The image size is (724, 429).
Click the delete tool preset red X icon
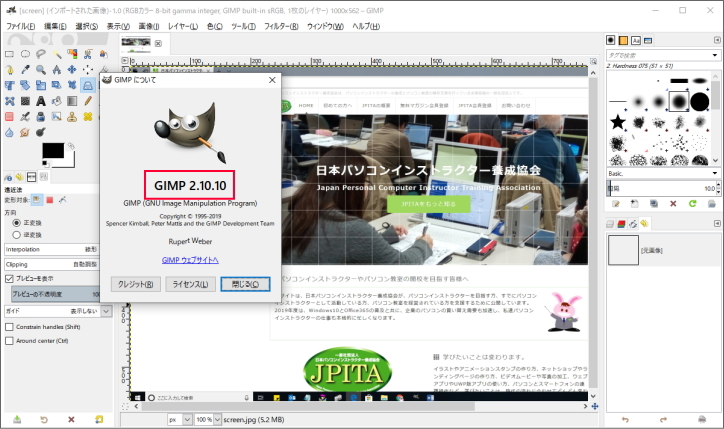tap(71, 419)
